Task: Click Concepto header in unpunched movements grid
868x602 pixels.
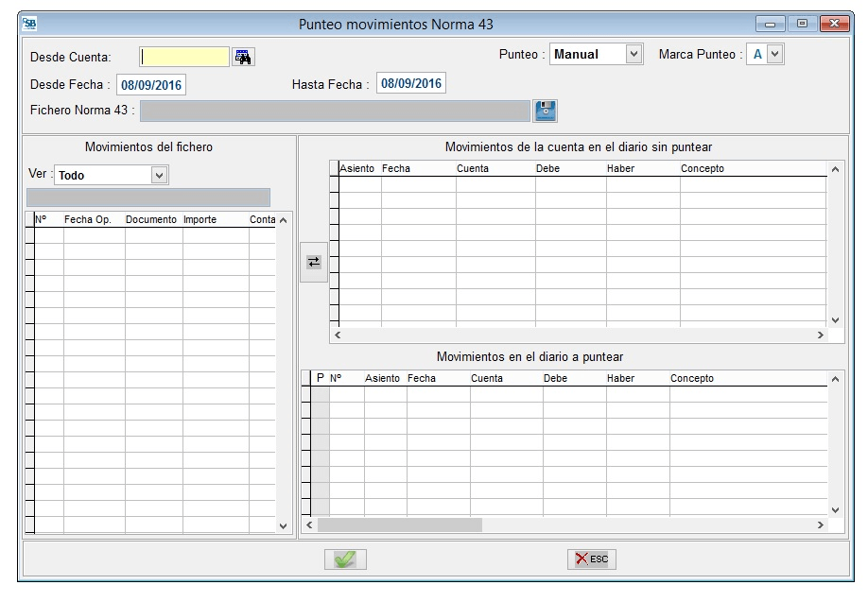Action: pos(702,168)
